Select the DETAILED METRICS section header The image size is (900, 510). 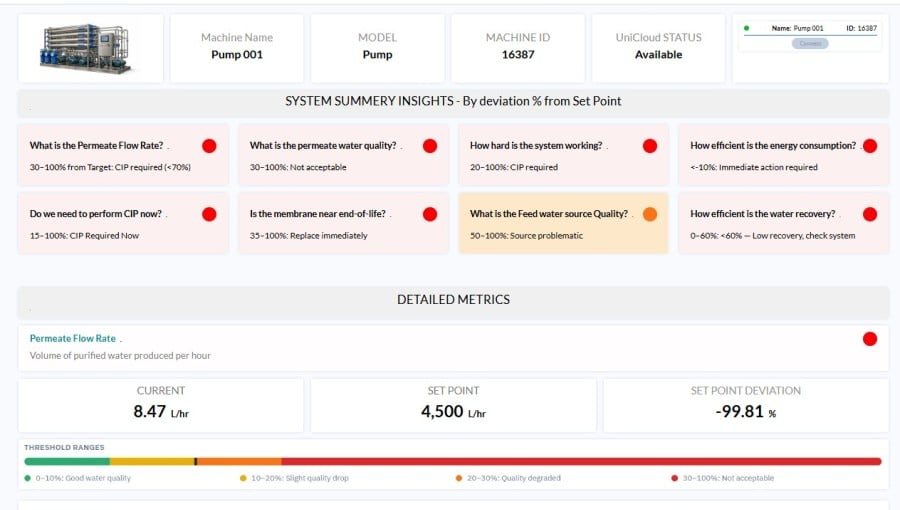[x=453, y=299]
